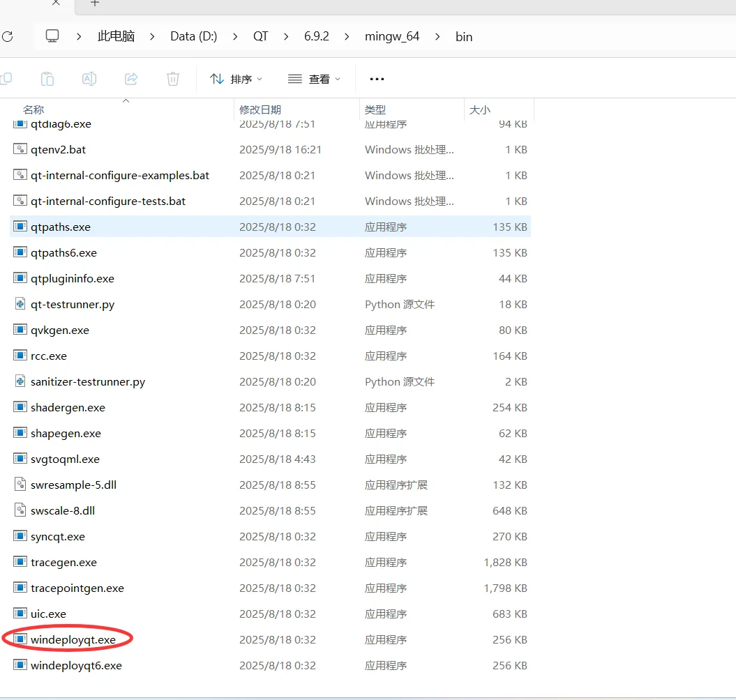The image size is (736, 700).
Task: Click the qvkgen.exe file icon
Action: [x=20, y=330]
